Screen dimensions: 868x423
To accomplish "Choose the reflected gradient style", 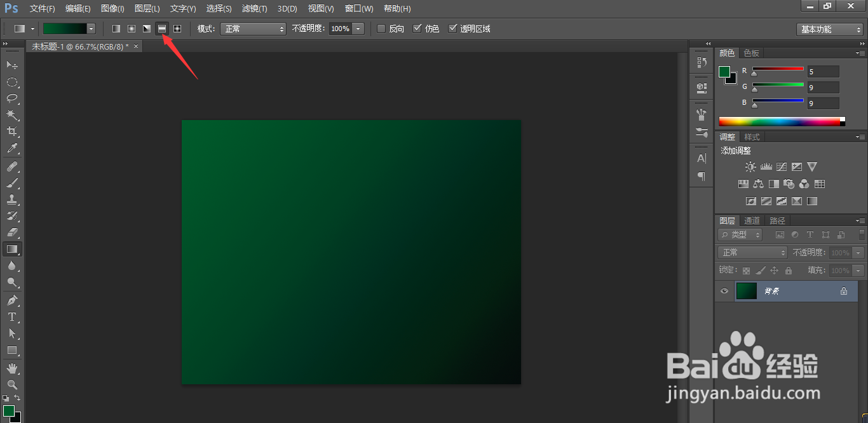I will 162,29.
